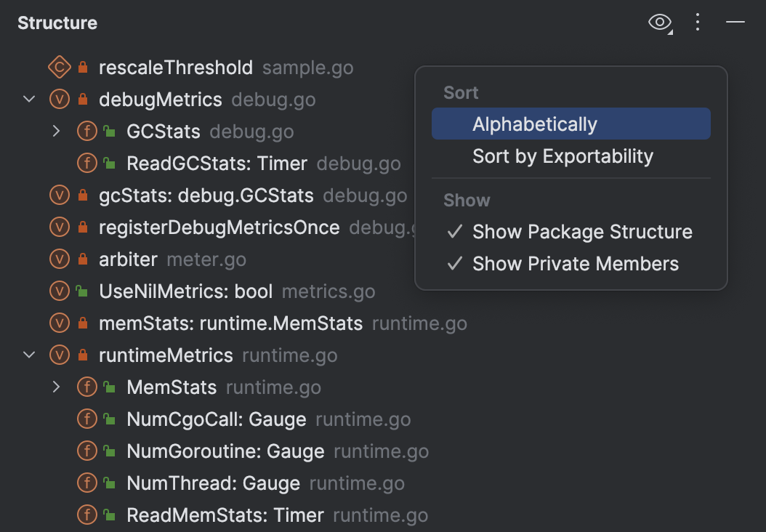Open the Structure panel kebab menu

[698, 23]
